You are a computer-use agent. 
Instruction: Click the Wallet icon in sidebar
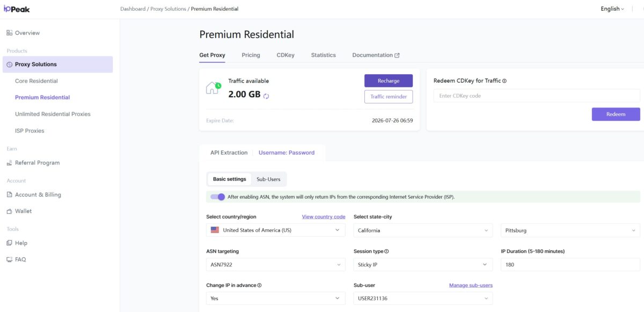(x=9, y=211)
